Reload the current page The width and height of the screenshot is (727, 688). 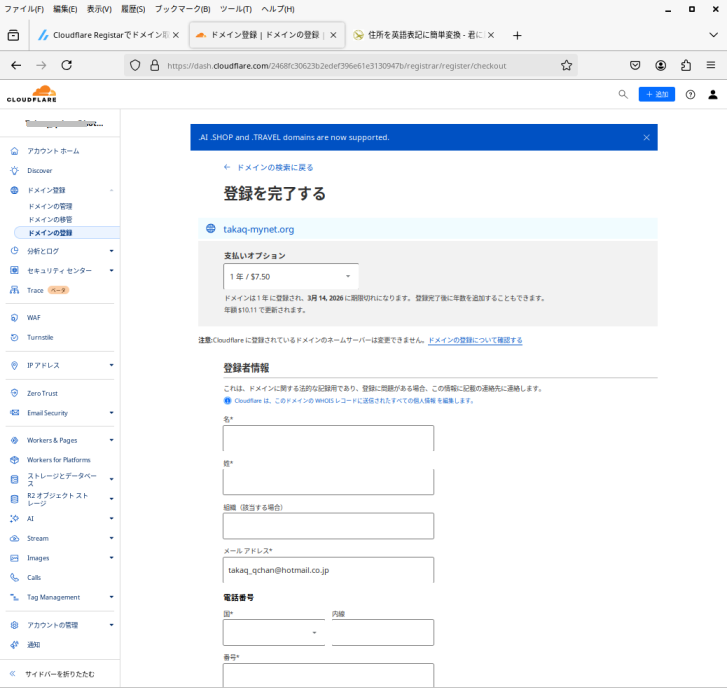(x=66, y=65)
